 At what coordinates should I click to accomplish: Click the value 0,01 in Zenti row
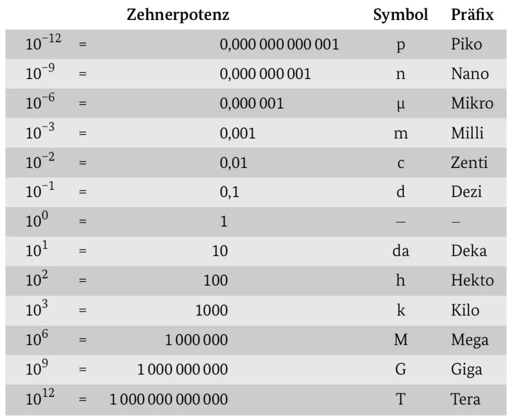pyautogui.click(x=233, y=163)
